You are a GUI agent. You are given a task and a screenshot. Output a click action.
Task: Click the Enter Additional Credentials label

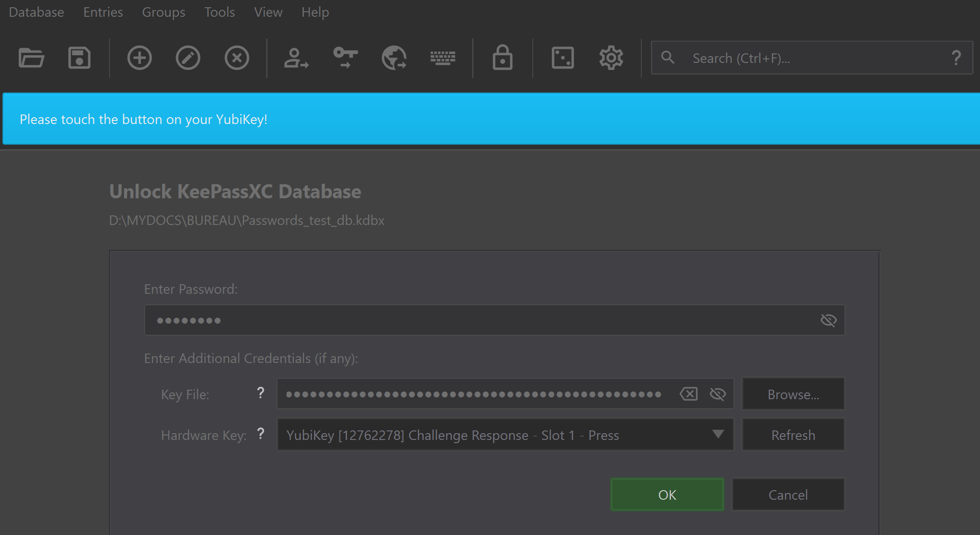251,358
